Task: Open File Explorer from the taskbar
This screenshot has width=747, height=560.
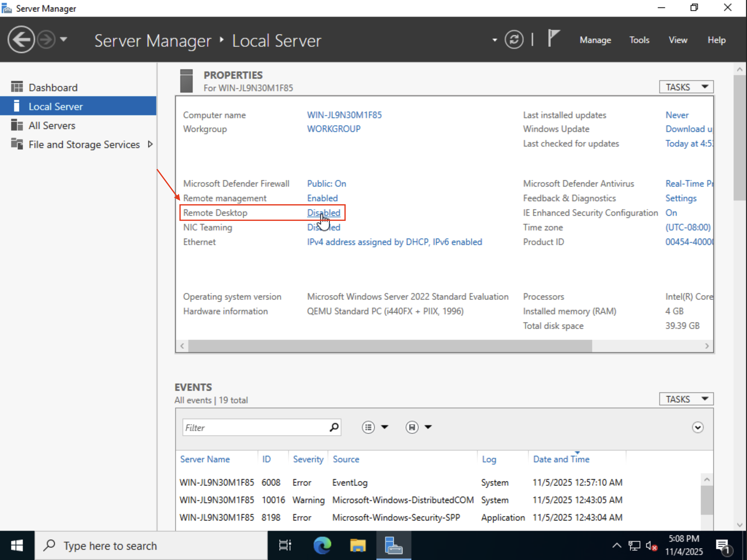Action: point(358,545)
